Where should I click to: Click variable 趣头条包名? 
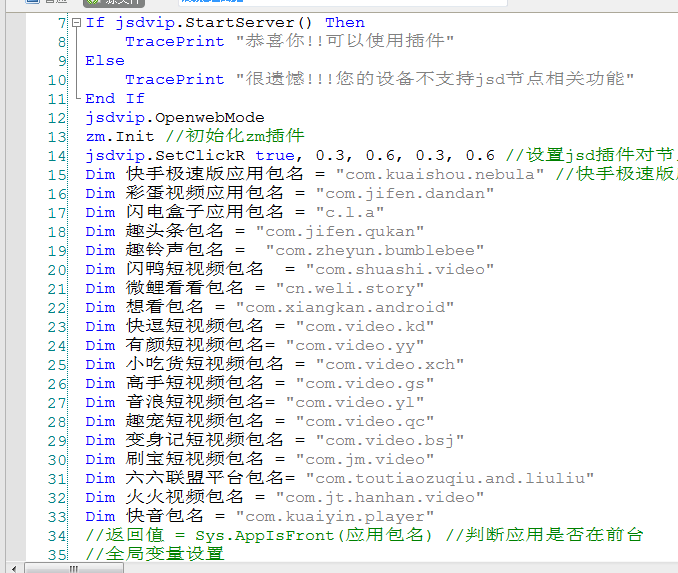pos(175,231)
